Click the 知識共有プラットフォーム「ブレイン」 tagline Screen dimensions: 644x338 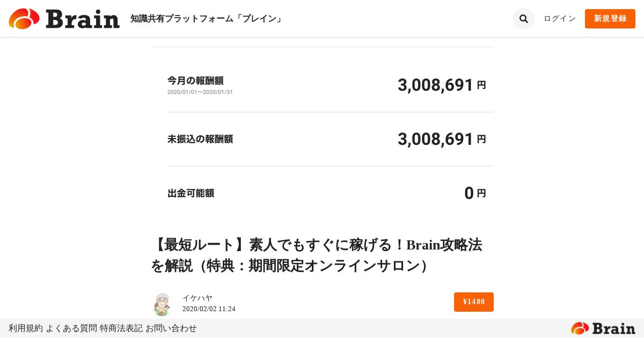point(207,19)
